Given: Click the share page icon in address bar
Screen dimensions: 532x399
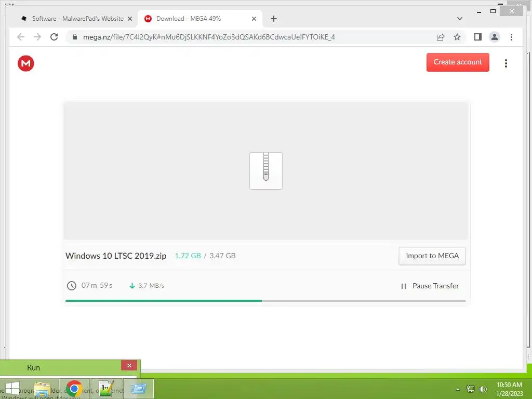Looking at the screenshot, I should [441, 37].
